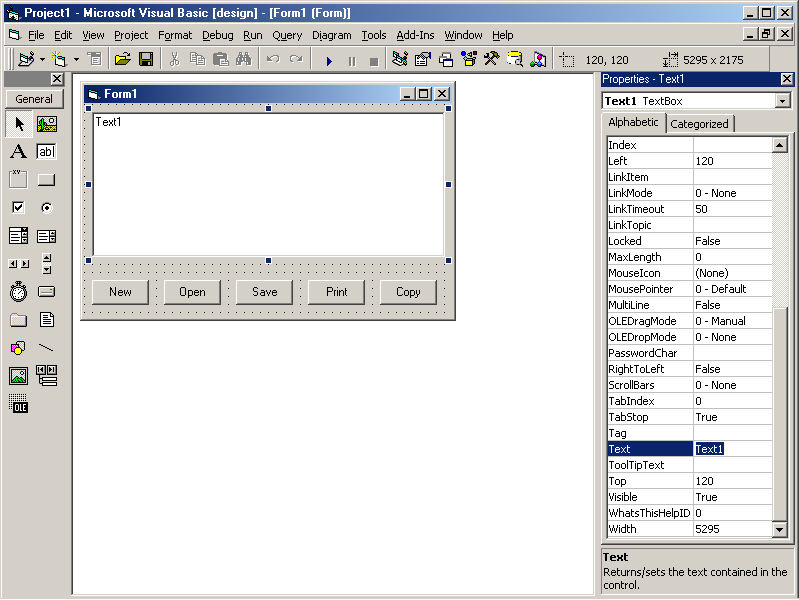
Task: Select the MultiLine property row
Action: pyautogui.click(x=690, y=305)
